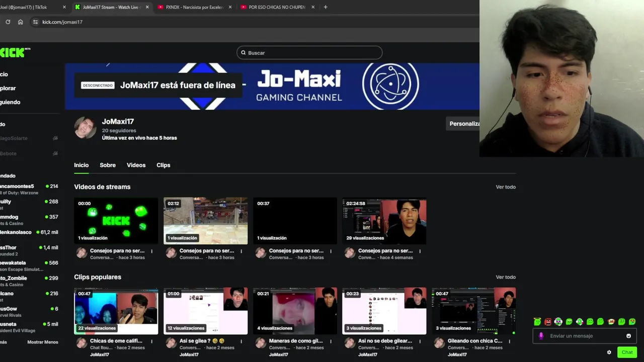Image resolution: width=644 pixels, height=362 pixels.
Task: Open site information icon beside kick.com address
Action: pos(35,22)
